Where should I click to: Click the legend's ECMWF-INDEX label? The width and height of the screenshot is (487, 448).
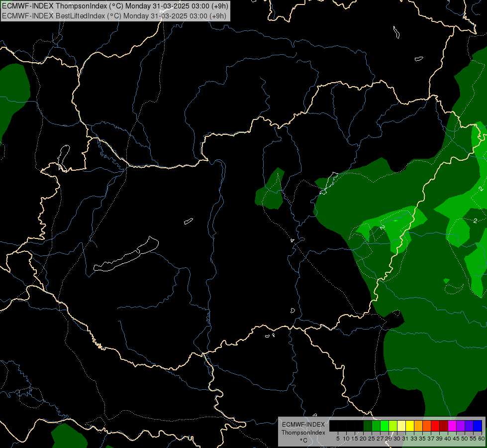(303, 425)
